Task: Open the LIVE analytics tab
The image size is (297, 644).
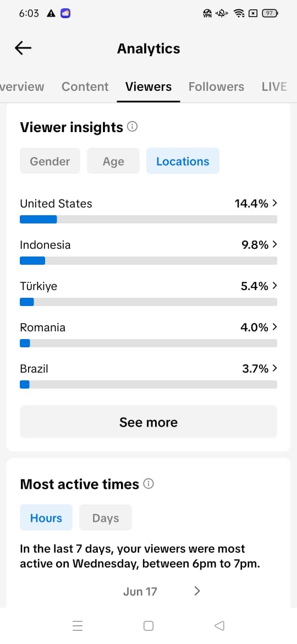Action: click(x=274, y=86)
